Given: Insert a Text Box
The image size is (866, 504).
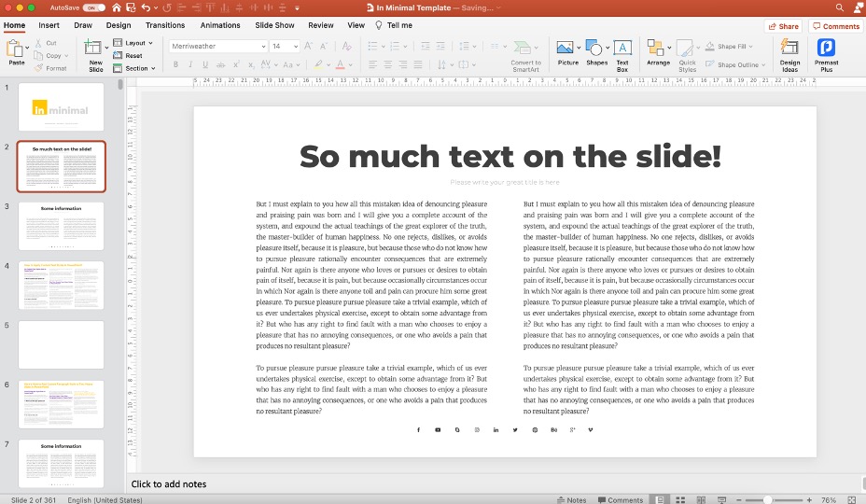Looking at the screenshot, I should click(622, 55).
